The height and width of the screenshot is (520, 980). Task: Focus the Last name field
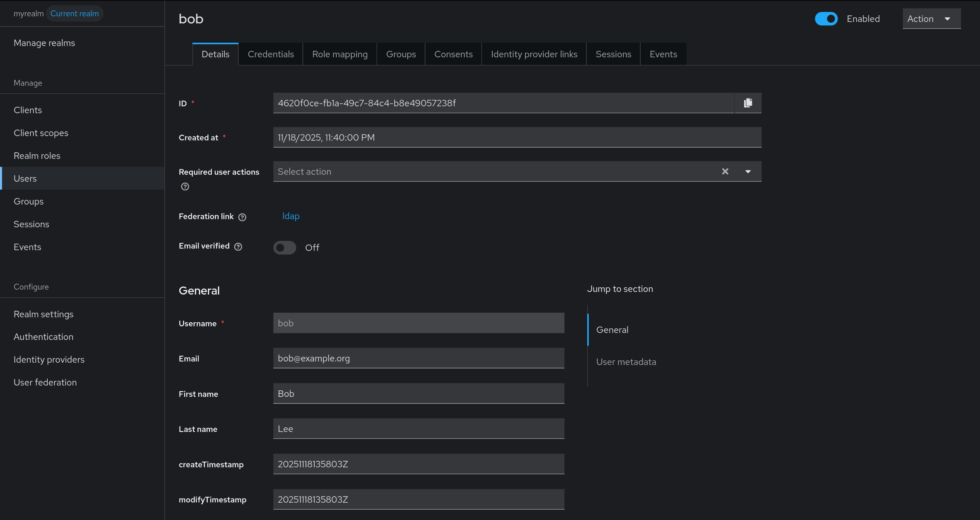(x=419, y=429)
